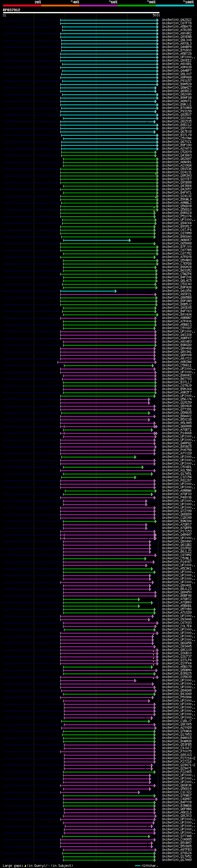197x868 pixels.
Task: Open hit UniRef100_C6TFT8
Action: tap(176, 23)
